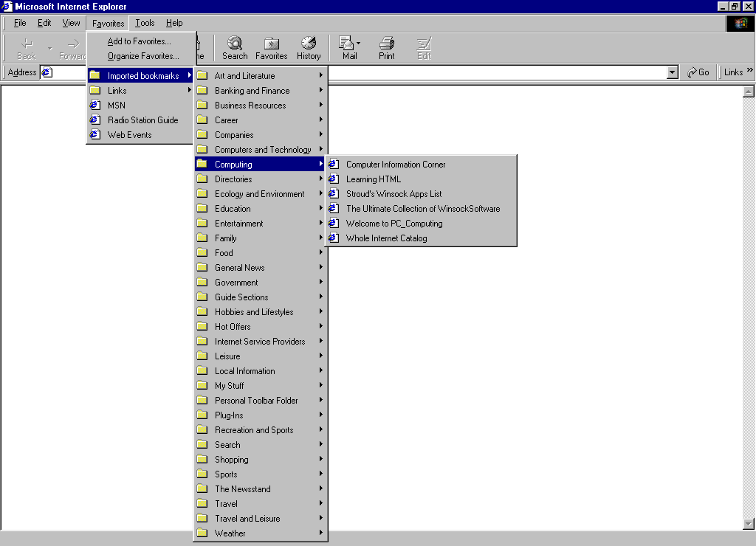
Task: Click the Art and Literature folder icon
Action: pyautogui.click(x=202, y=76)
